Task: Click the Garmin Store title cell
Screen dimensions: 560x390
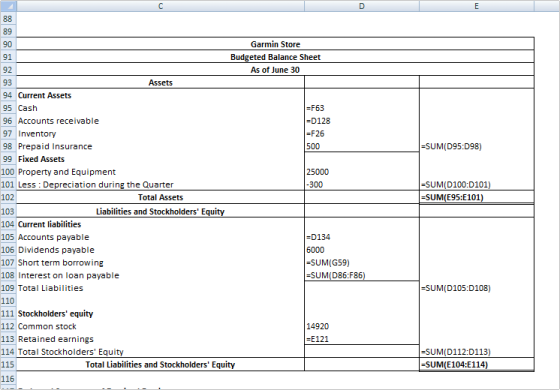Action: [x=275, y=44]
